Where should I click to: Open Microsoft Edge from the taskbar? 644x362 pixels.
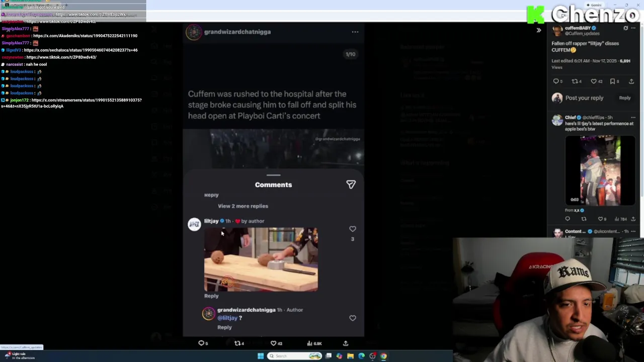[x=361, y=356]
